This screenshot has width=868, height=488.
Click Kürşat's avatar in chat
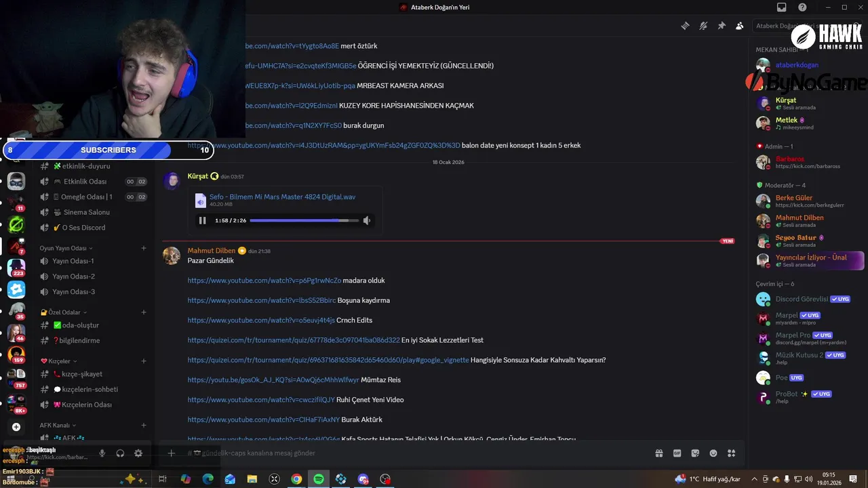tap(172, 181)
